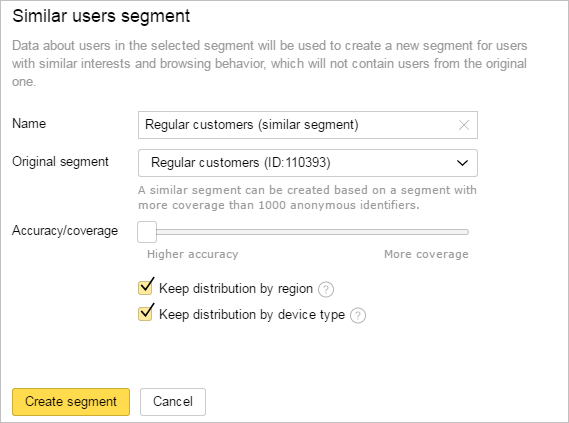569x423 pixels.
Task: Toggle option via 'Keep distribution by region' label text
Action: click(x=236, y=289)
